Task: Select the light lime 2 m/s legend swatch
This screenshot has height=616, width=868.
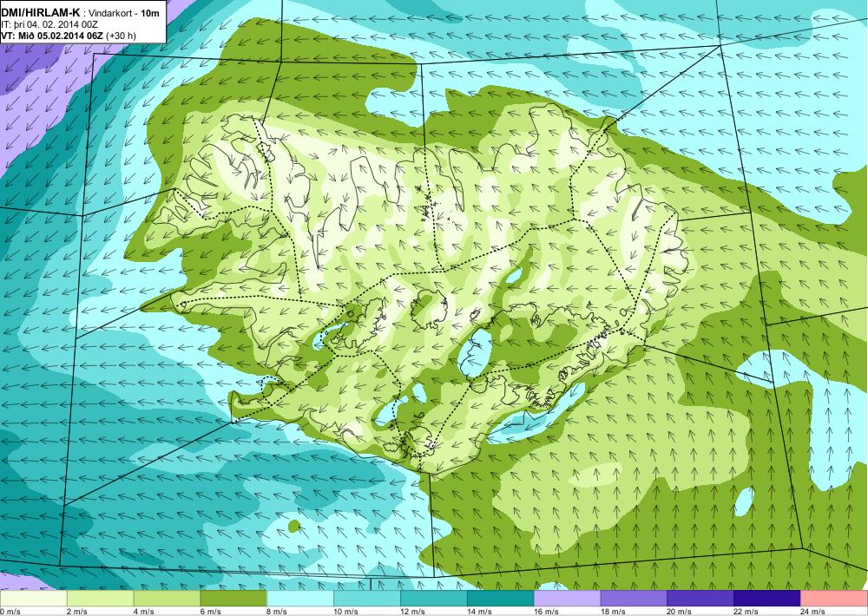Action: coord(100,598)
